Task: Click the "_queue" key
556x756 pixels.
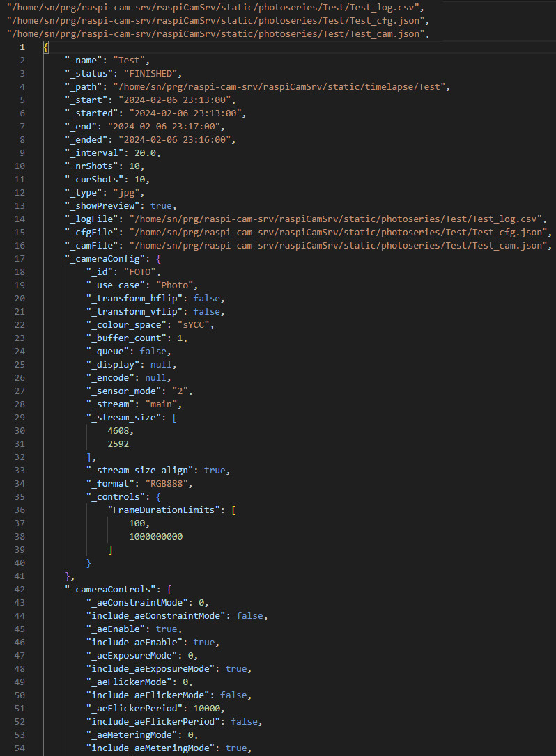Action: (107, 352)
